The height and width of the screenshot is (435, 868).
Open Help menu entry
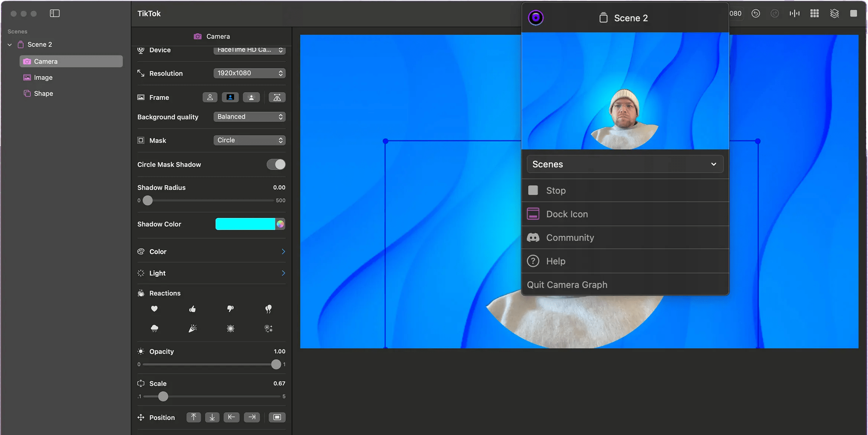coord(625,261)
